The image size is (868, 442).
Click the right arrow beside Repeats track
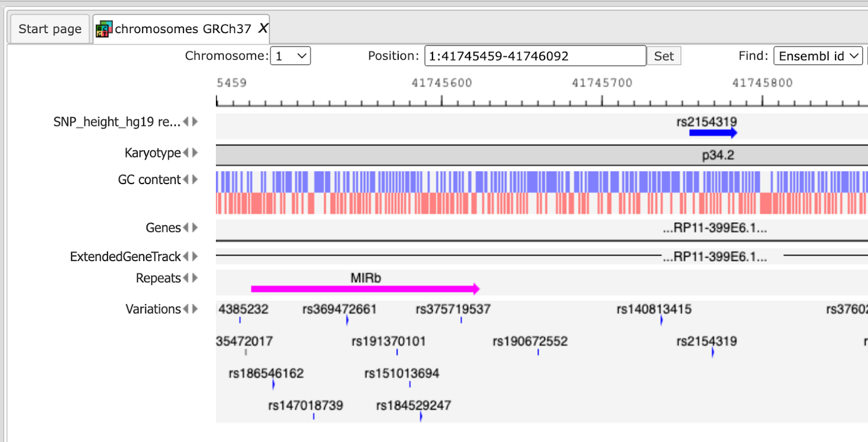(x=195, y=278)
